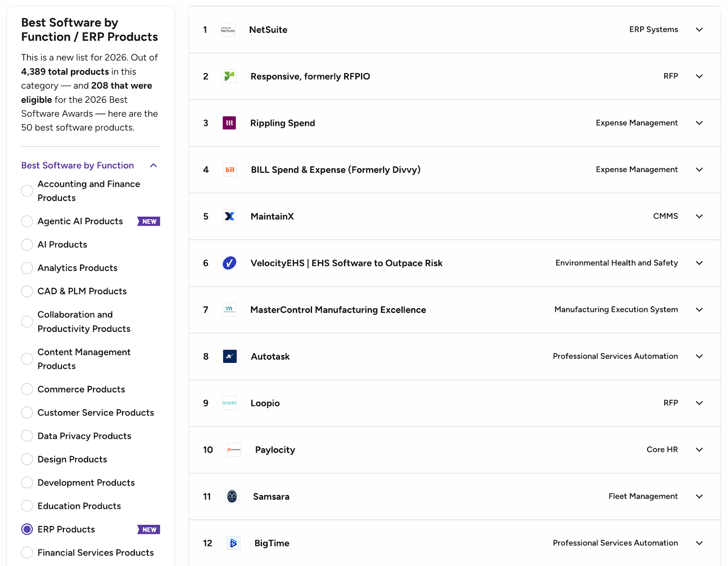Open the MasterControl Manufacturing Excellence link
This screenshot has width=728, height=566.
click(338, 310)
